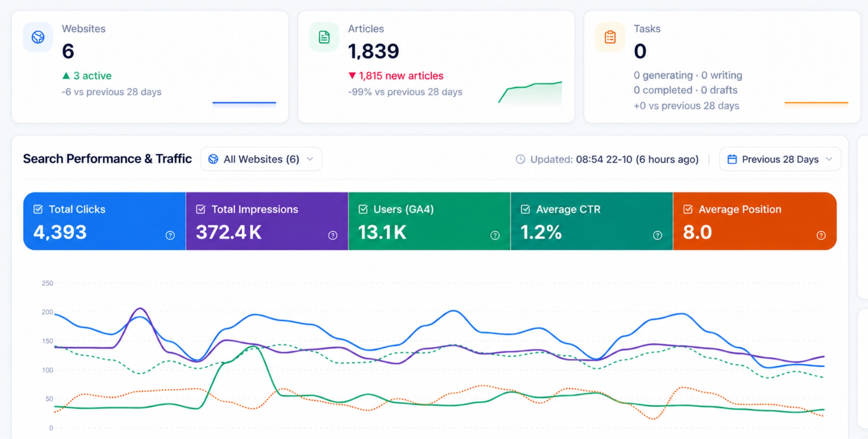The height and width of the screenshot is (439, 868).
Task: Click the Websites globe icon
Action: 38,37
